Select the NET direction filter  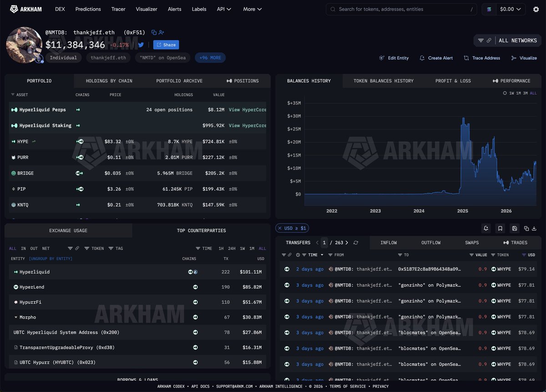tap(46, 248)
